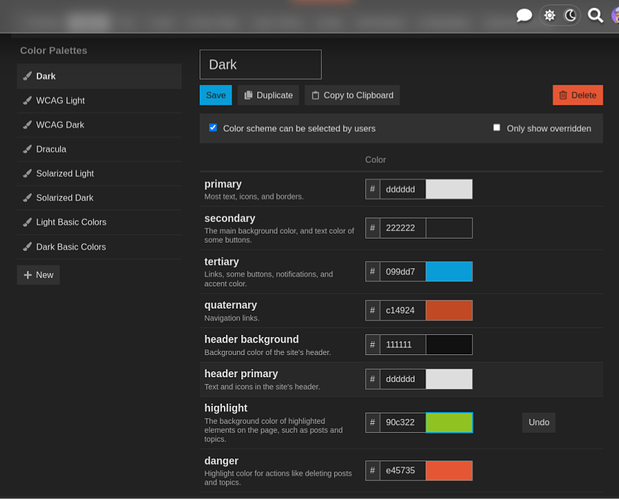Viewport: 619px width, 500px height.
Task: Open the danger red color swatch
Action: coord(449,471)
